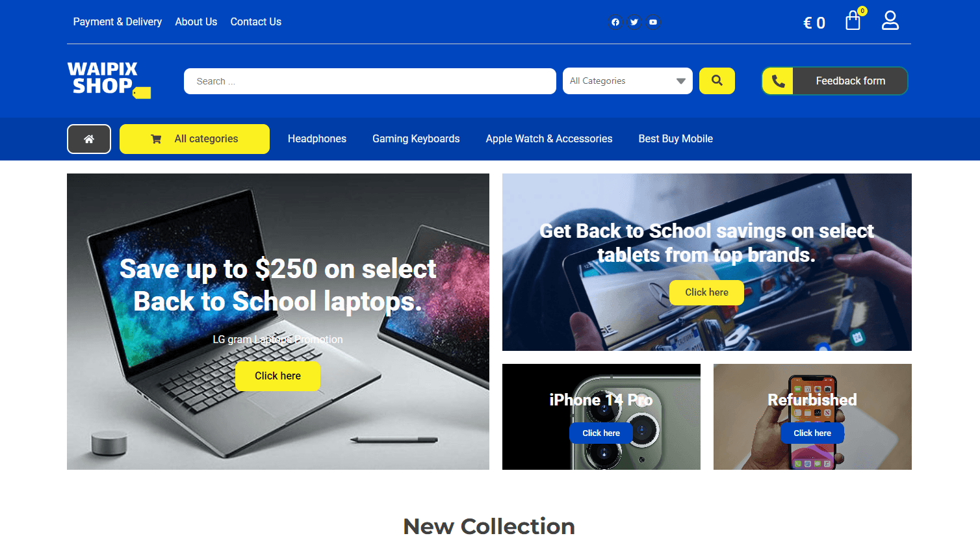Viewport: 980px width, 551px height.
Task: Open the Twitter social icon
Action: tap(634, 22)
